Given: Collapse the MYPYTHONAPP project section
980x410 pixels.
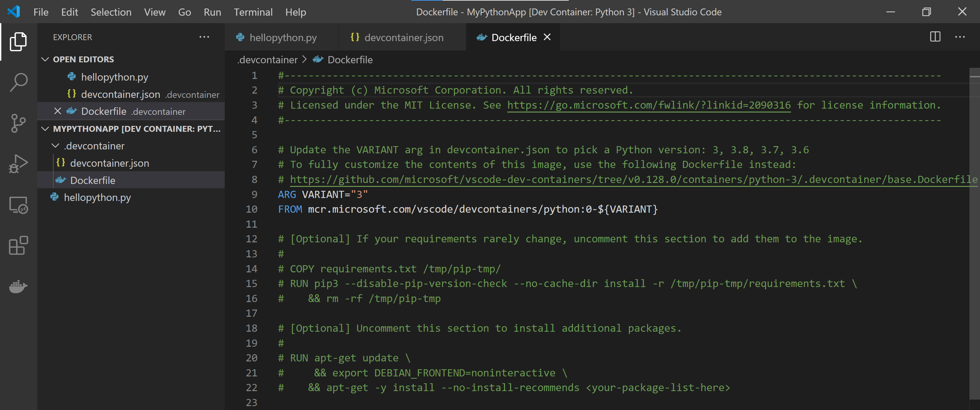Looking at the screenshot, I should coord(45,129).
